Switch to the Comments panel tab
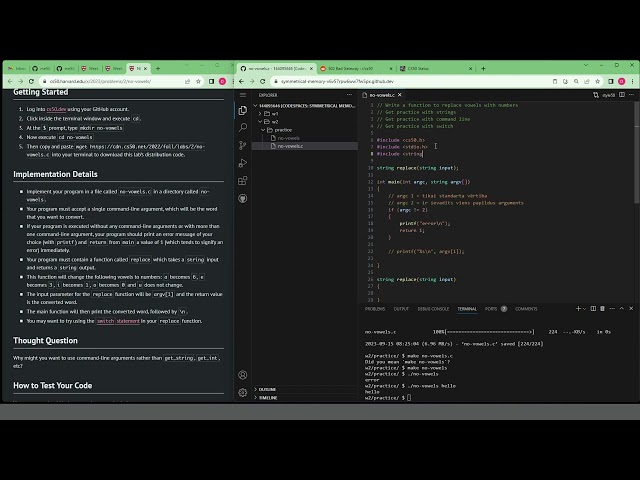 [526, 309]
